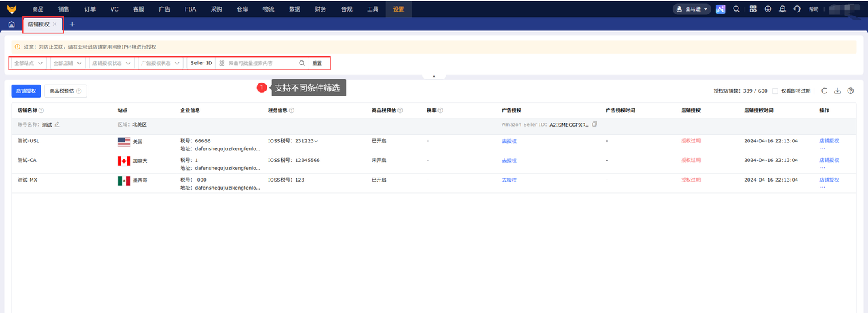The width and height of the screenshot is (868, 313).
Task: Click the help icon next to 商品税预估 button
Action: tap(79, 91)
